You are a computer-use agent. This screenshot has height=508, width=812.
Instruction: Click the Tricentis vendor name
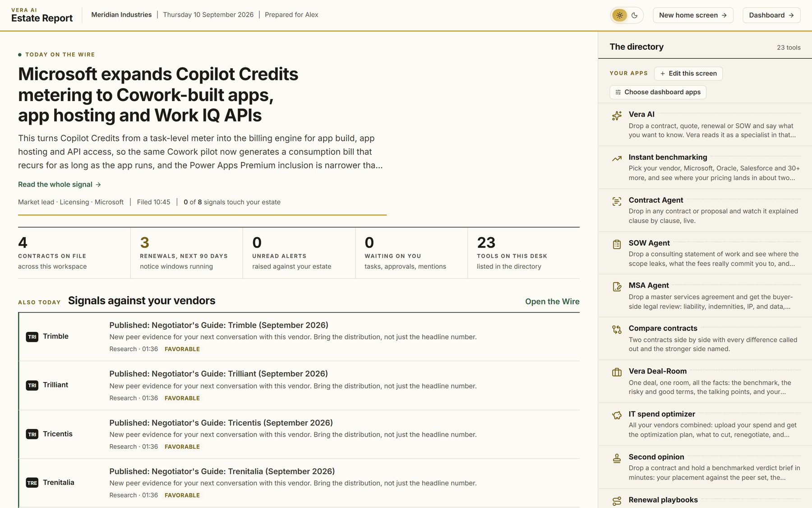(x=58, y=434)
